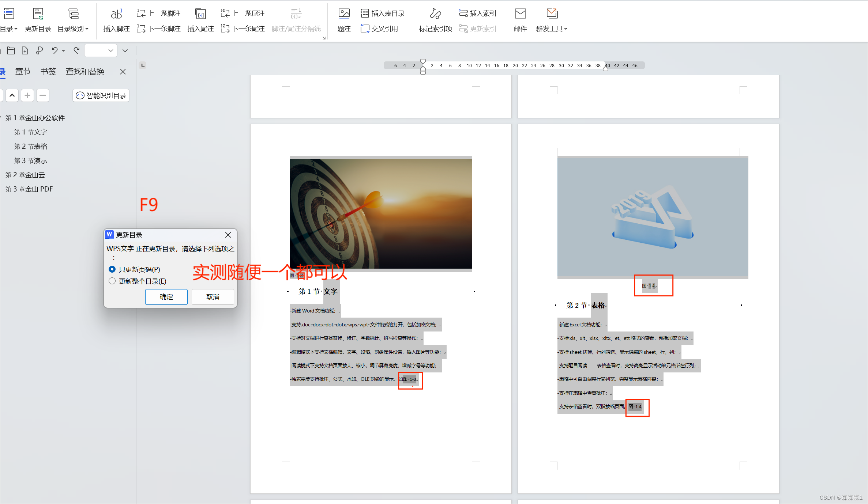868x504 pixels.
Task: Switch to the 书签 sidebar tab
Action: point(48,71)
